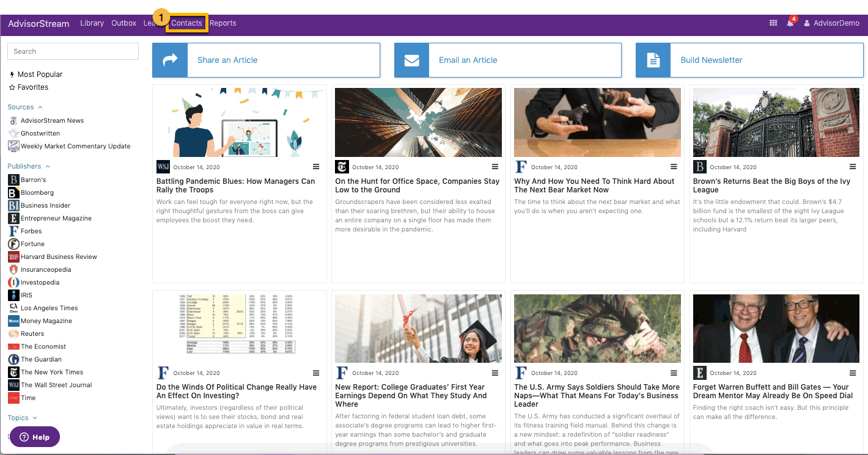This screenshot has height=455, width=868.
Task: Click the Build Newsletter button
Action: 749,60
